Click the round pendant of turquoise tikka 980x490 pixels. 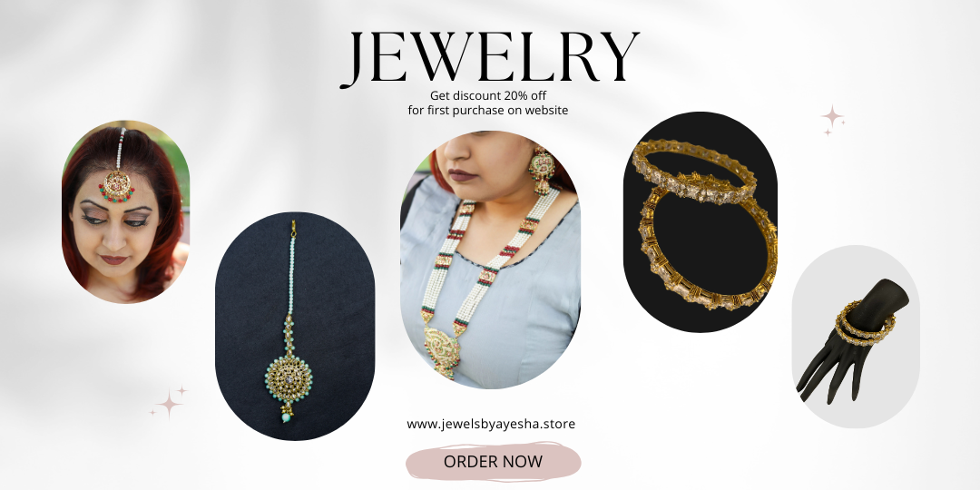[x=289, y=379]
